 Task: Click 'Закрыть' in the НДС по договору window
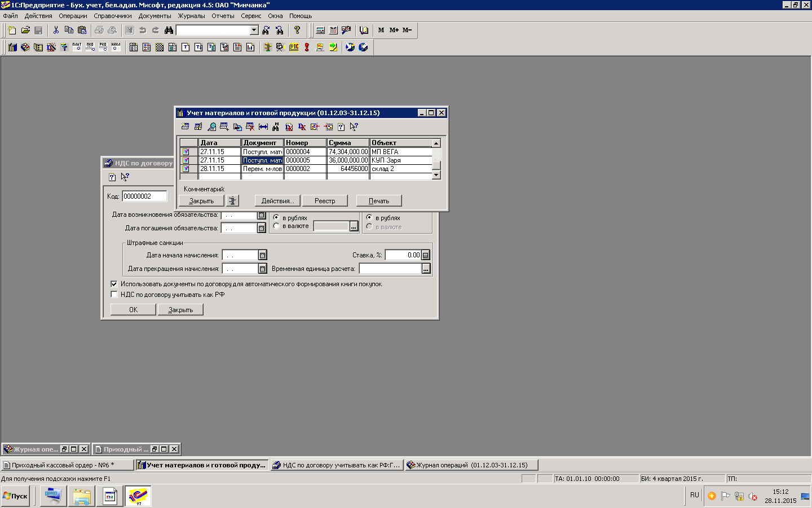pos(180,309)
